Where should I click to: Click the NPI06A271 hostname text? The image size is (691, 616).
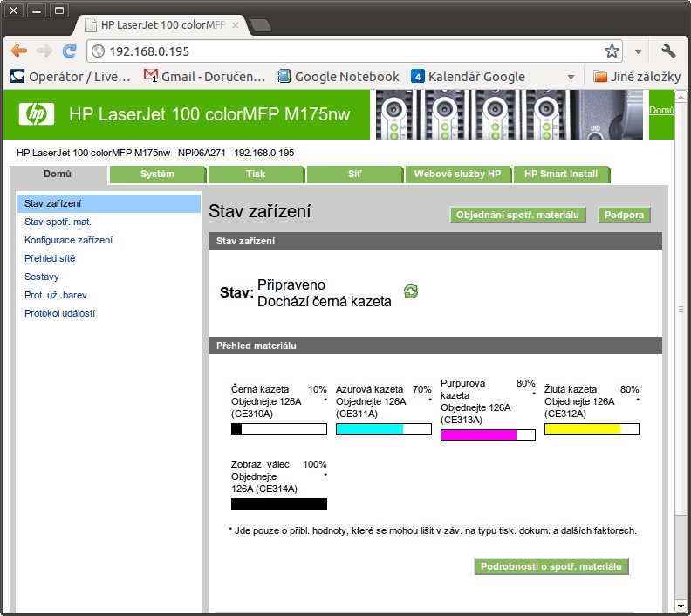pyautogui.click(x=202, y=153)
